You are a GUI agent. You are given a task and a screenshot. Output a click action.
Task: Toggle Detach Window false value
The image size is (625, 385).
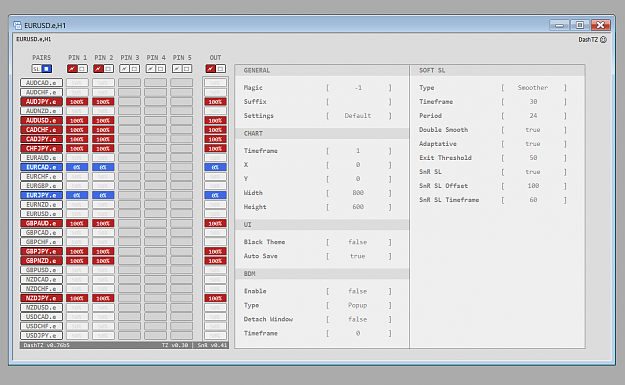click(358, 319)
